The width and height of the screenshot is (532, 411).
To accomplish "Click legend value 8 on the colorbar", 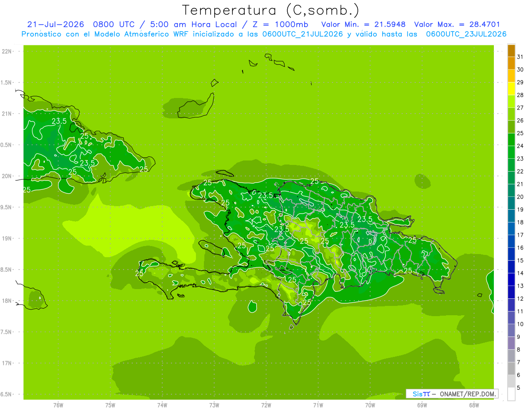I will click(x=519, y=349).
